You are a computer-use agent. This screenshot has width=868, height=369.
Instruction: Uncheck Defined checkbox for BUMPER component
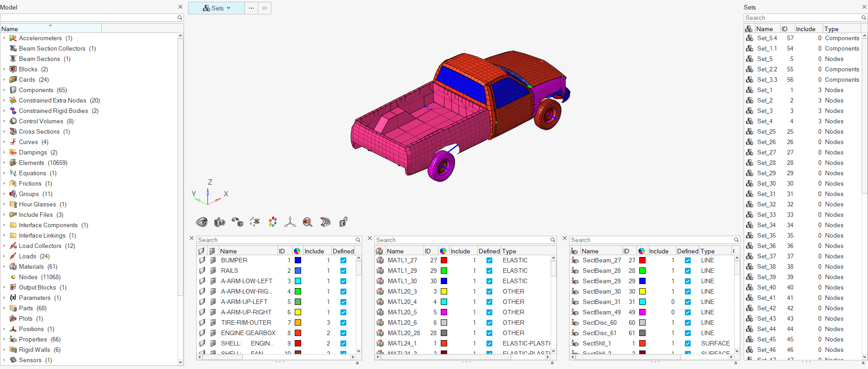point(343,261)
